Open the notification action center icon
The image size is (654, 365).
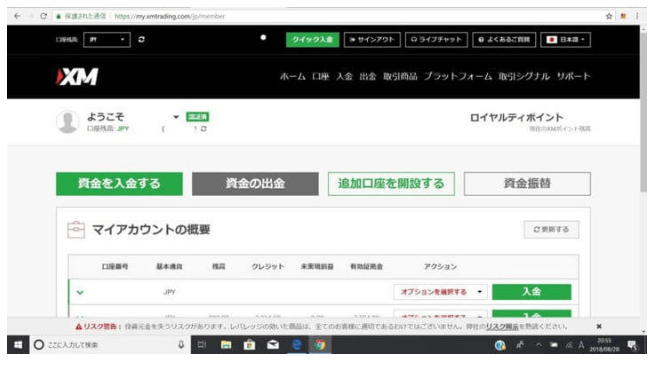tap(632, 345)
